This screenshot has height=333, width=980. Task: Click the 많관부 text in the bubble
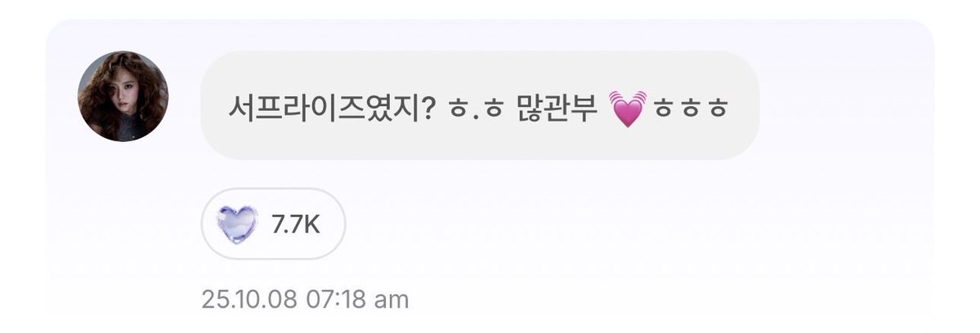(x=554, y=109)
